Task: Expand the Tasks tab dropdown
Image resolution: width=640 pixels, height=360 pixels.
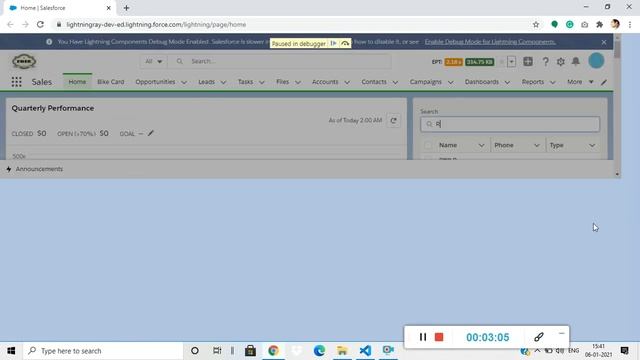Action: click(262, 82)
